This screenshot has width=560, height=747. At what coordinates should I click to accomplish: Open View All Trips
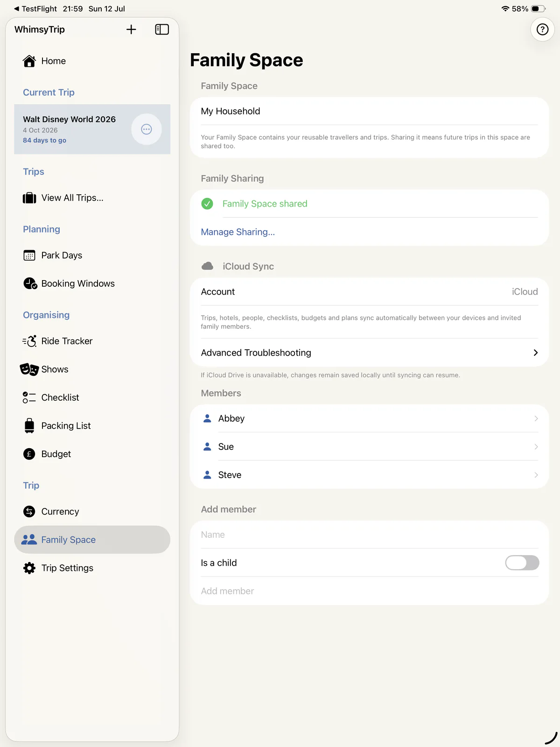point(92,198)
